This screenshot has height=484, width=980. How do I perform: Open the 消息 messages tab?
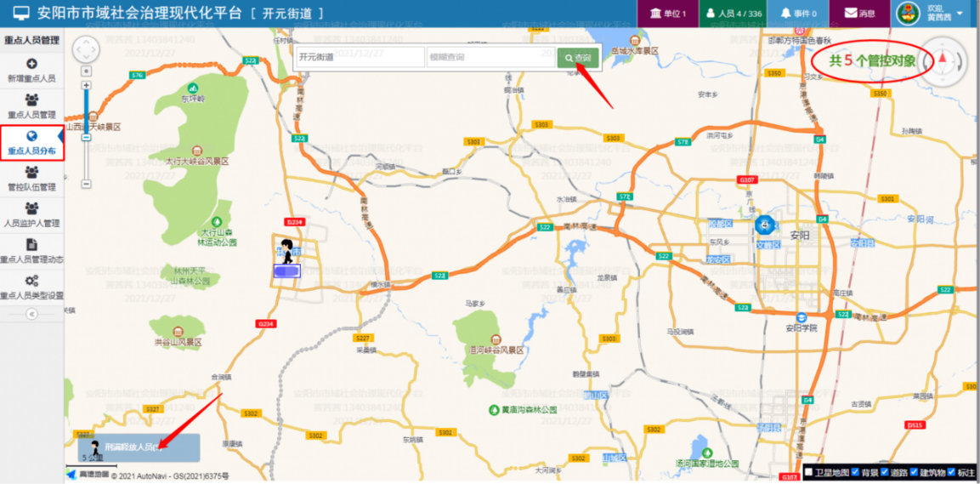tap(858, 14)
